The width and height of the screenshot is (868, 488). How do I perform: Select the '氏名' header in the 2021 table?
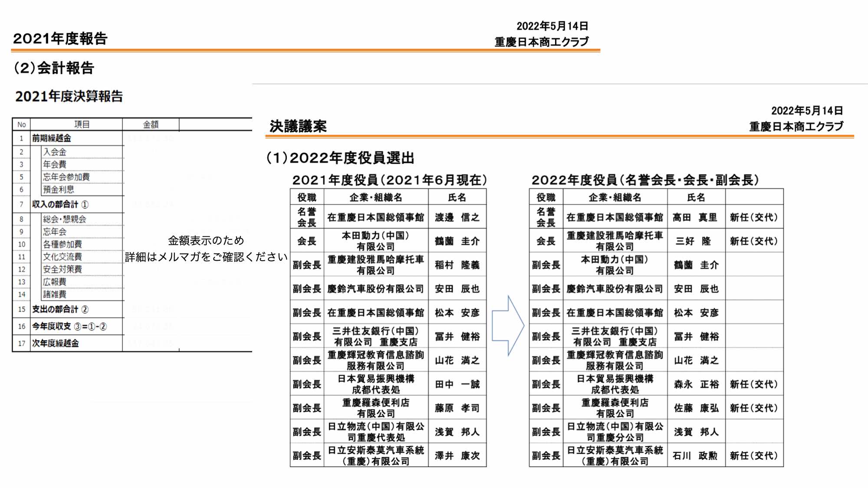click(x=457, y=198)
